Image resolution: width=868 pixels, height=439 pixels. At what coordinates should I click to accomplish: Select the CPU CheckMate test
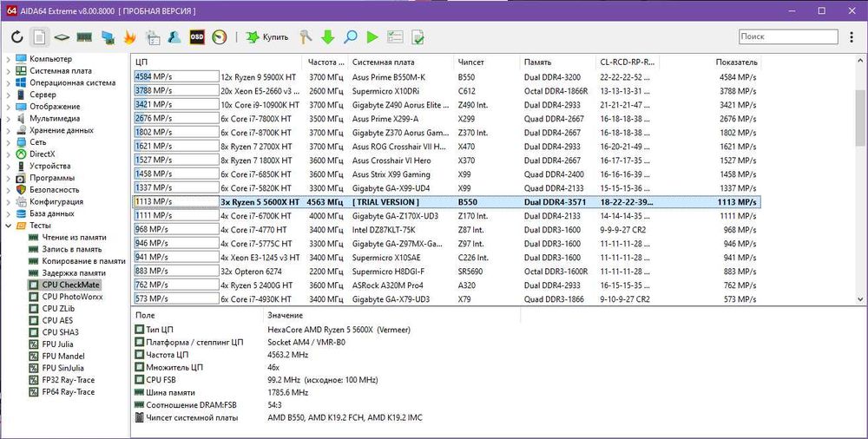[x=71, y=285]
